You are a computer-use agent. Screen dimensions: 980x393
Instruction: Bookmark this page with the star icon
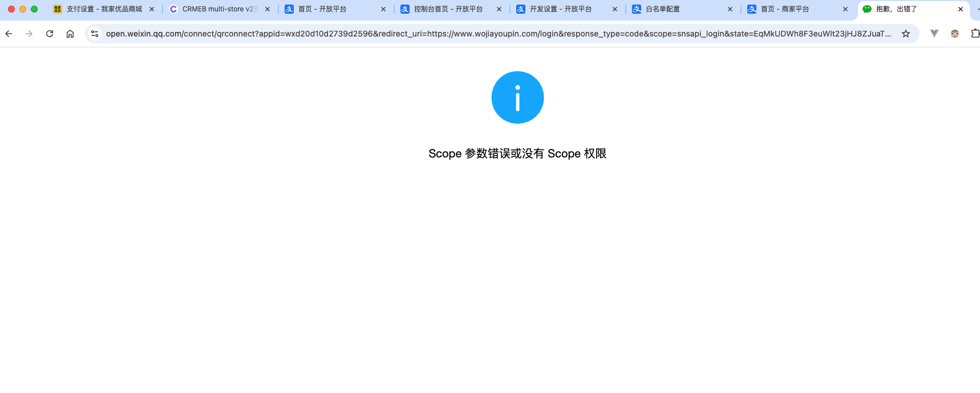click(906, 34)
